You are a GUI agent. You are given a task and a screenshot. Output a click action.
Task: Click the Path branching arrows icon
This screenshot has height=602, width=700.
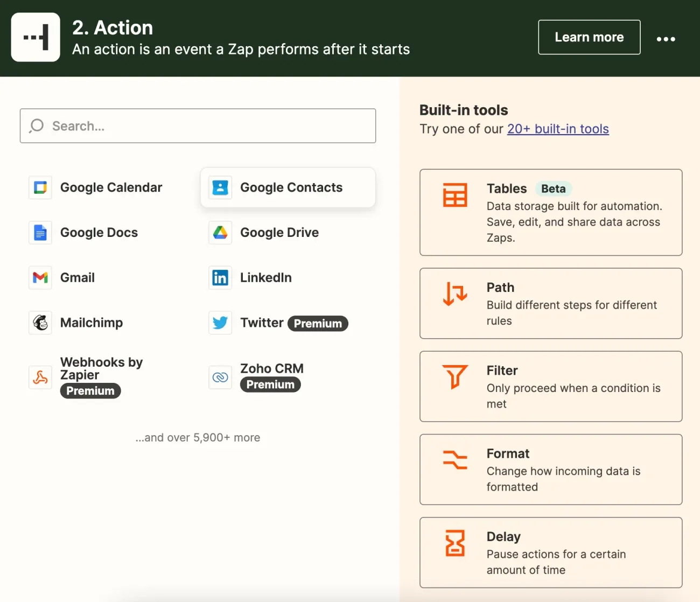455,293
